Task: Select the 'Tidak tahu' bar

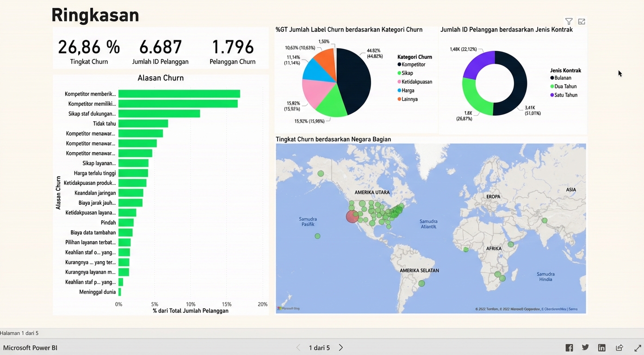Action: coord(143,123)
